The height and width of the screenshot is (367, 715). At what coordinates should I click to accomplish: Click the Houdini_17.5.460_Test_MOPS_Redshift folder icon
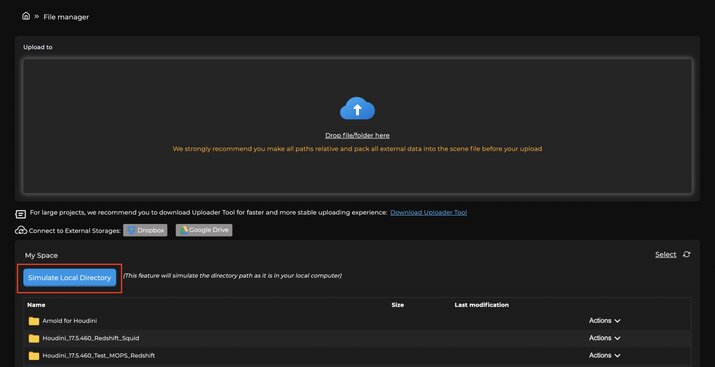34,356
